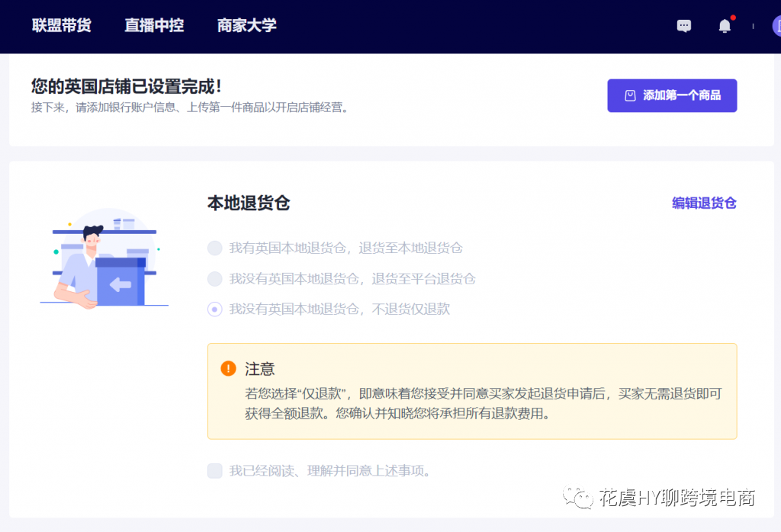The width and height of the screenshot is (781, 532).
Task: Click the 编辑退货仓 link
Action: [704, 203]
